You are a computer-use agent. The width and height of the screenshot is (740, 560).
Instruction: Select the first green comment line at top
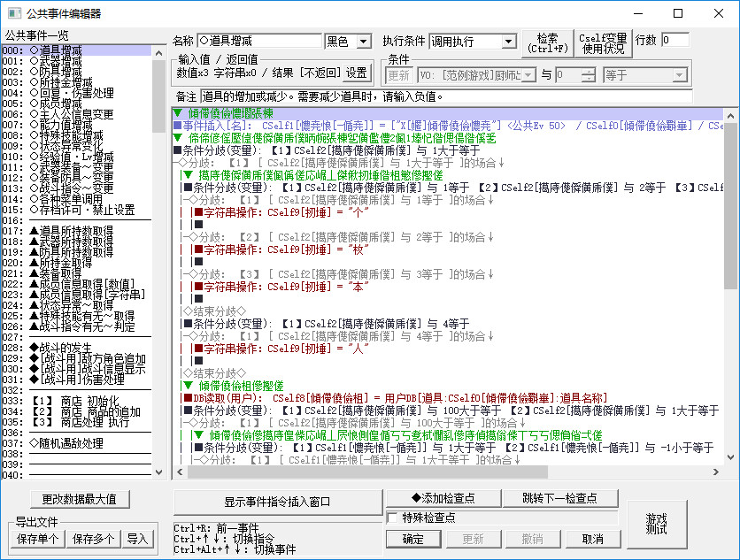(447, 113)
